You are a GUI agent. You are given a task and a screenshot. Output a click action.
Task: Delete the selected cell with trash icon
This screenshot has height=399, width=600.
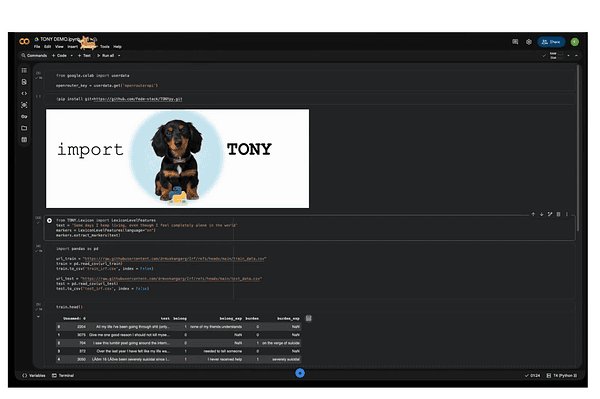coord(558,214)
